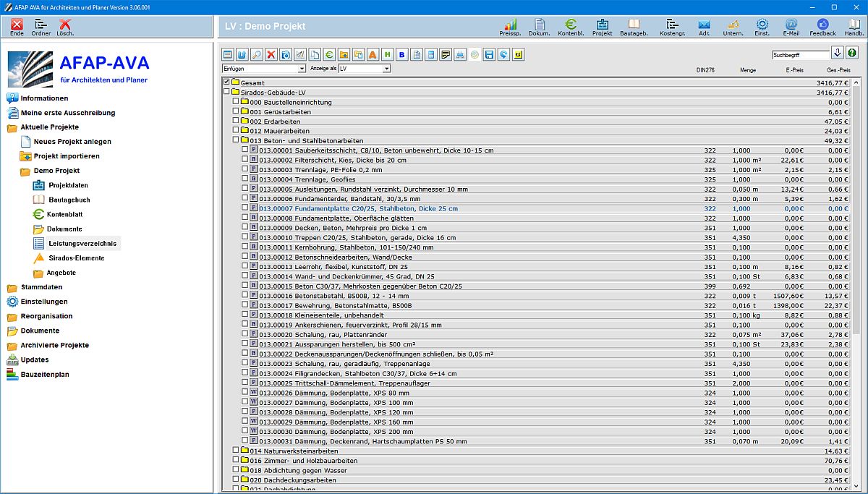Select Projektdaten under Demo Projekt
Viewport: 868px width, 494px height.
tap(61, 185)
